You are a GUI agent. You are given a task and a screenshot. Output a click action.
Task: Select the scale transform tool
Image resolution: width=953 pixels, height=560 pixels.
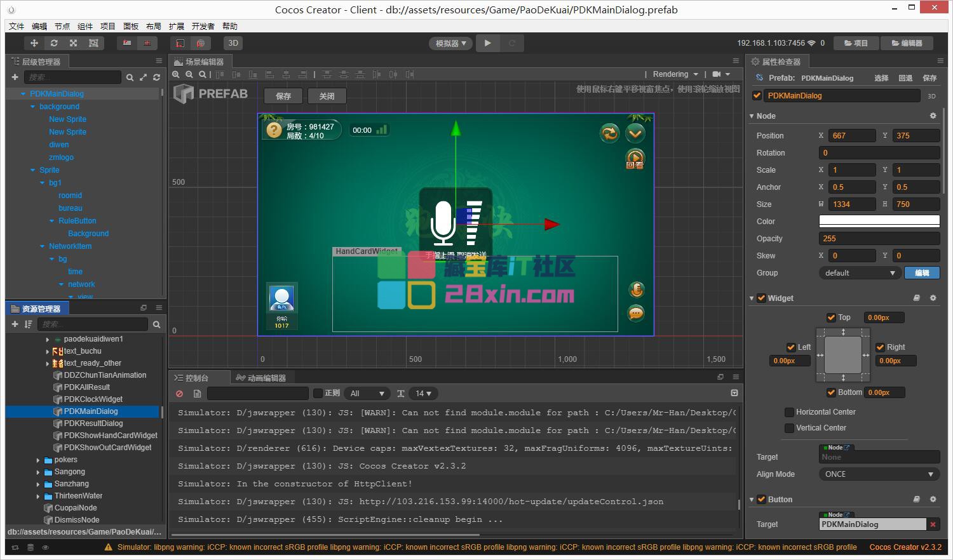74,43
